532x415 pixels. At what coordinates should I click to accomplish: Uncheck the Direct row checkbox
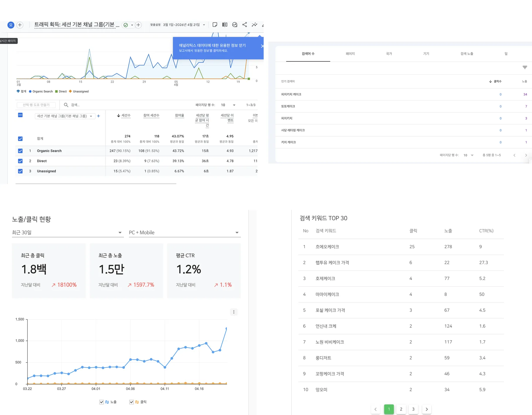(x=20, y=161)
